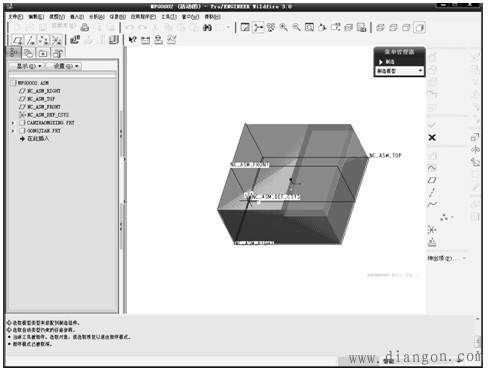Viewport: 489px width, 371px height.
Task: Switch to the folder browser navigator tab
Action: tap(43, 53)
